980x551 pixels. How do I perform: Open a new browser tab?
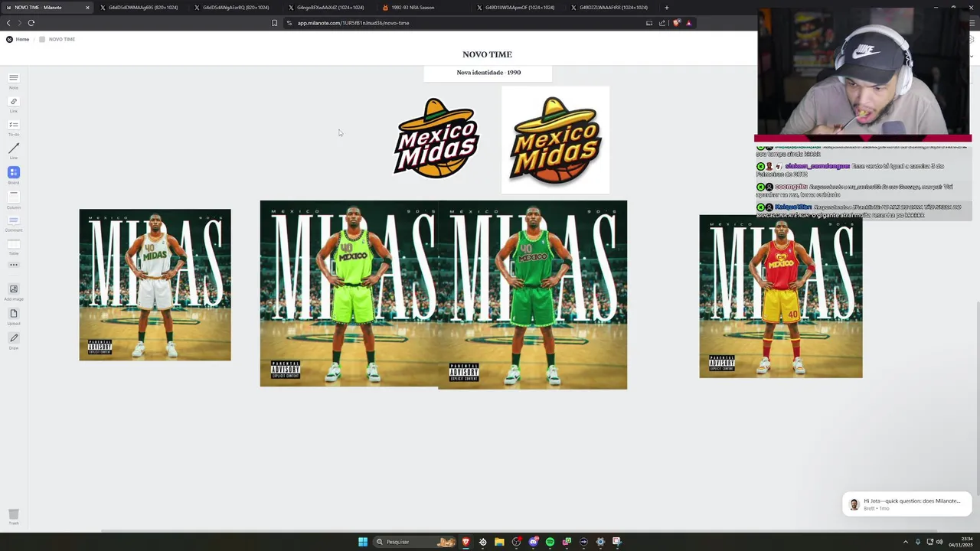[x=667, y=8]
